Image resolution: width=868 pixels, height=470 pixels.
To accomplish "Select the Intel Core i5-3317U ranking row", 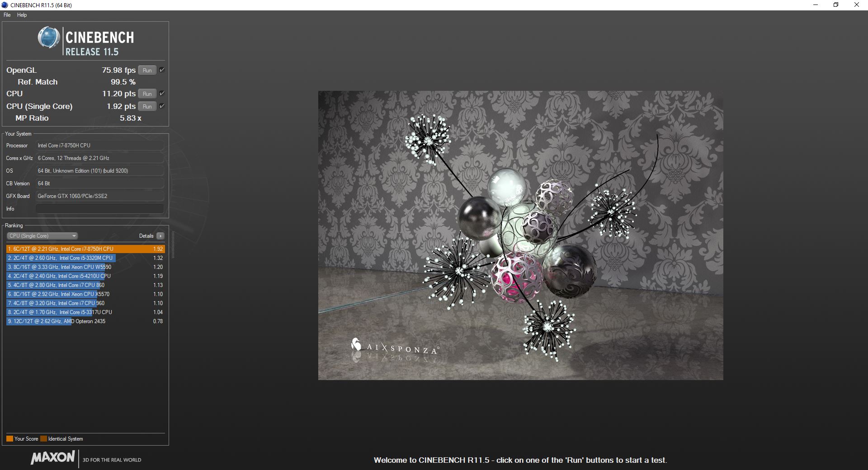I will click(x=85, y=312).
